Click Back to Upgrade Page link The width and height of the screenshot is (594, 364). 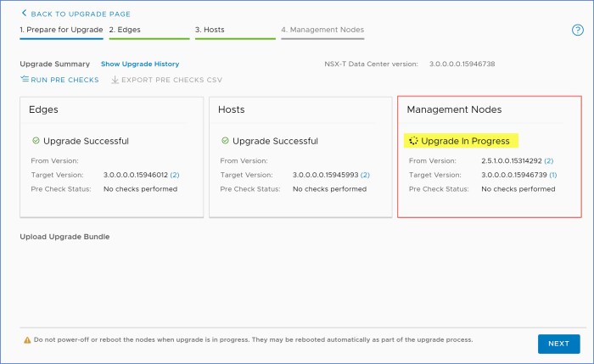79,14
